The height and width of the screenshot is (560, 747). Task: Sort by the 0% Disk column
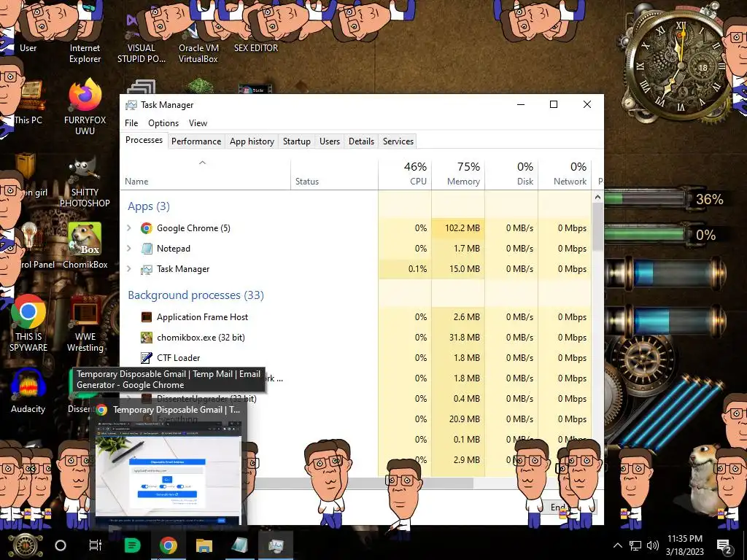coord(511,174)
